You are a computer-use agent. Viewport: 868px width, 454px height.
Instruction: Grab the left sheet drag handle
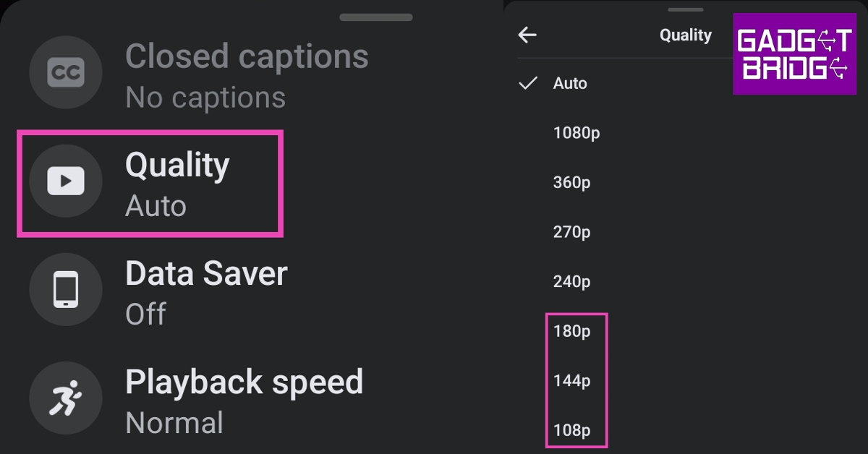375,16
